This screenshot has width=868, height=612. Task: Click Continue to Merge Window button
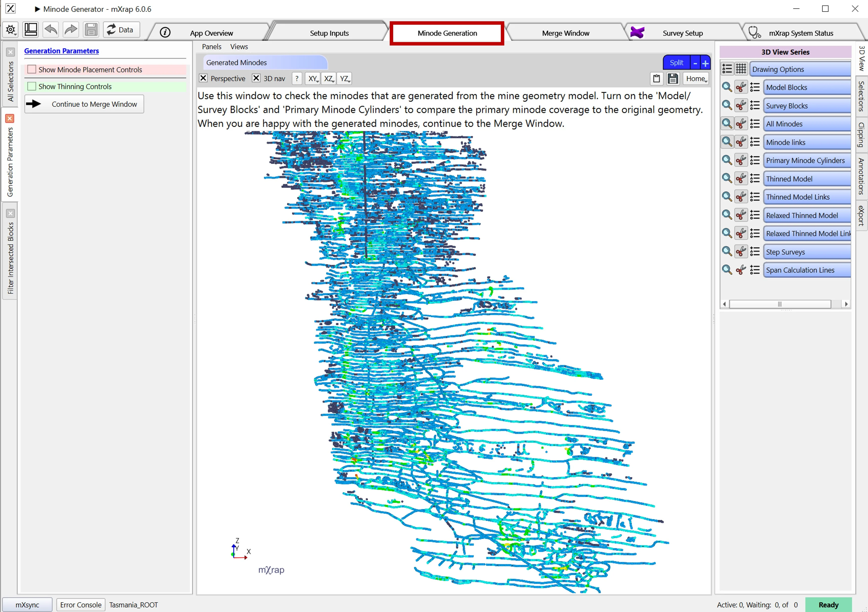pyautogui.click(x=84, y=104)
